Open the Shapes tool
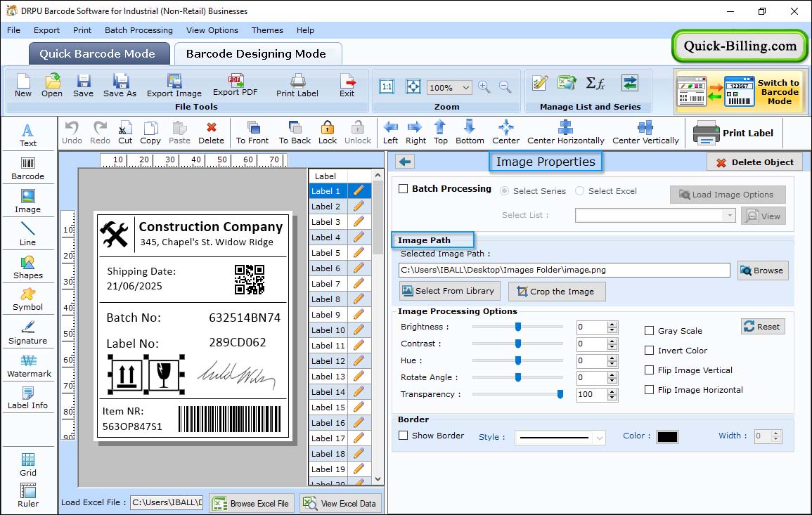The height and width of the screenshot is (515, 812). [x=28, y=268]
